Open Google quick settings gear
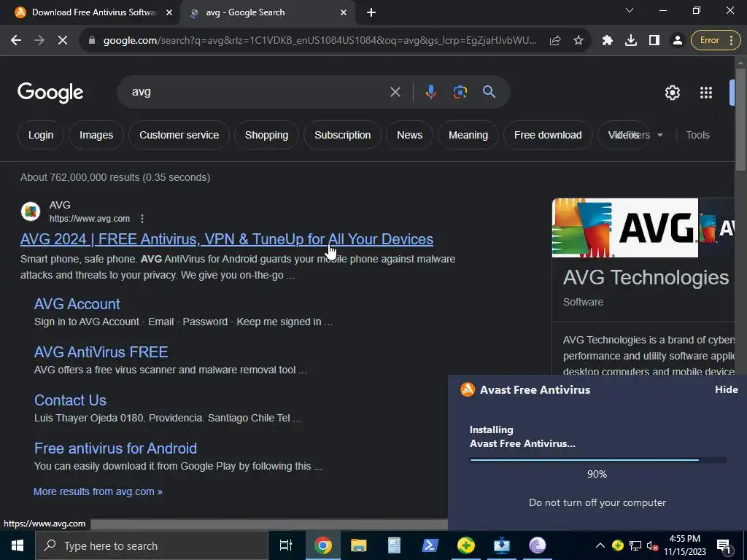The width and height of the screenshot is (747, 560). click(672, 93)
